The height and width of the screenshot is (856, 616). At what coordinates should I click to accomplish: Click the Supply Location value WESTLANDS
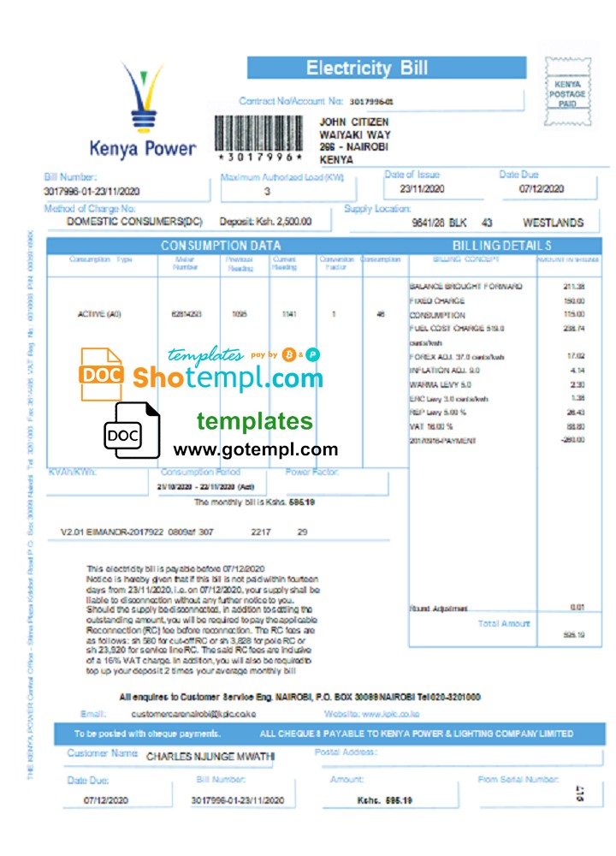click(x=554, y=223)
